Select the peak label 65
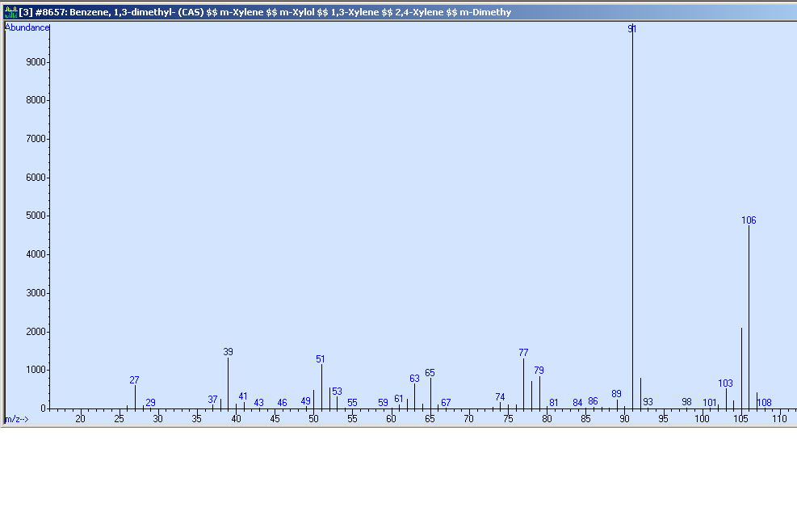Viewport: 797px width, 532px height. [x=430, y=373]
